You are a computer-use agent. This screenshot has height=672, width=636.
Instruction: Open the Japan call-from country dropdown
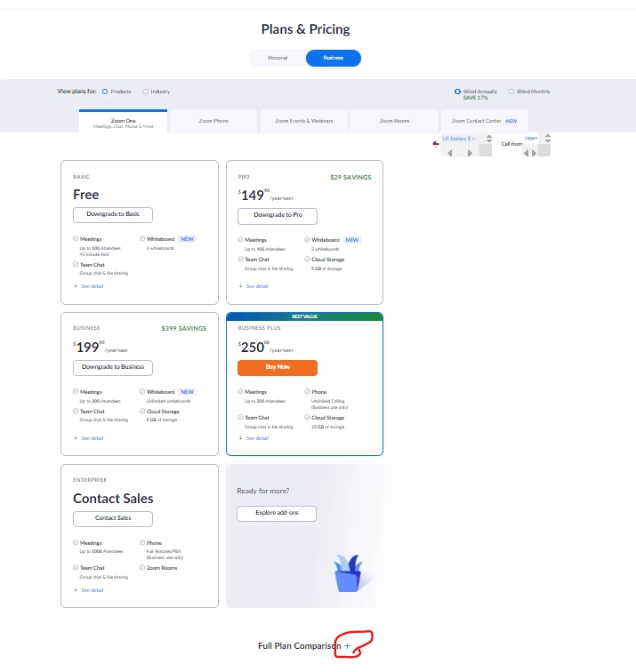(x=530, y=138)
